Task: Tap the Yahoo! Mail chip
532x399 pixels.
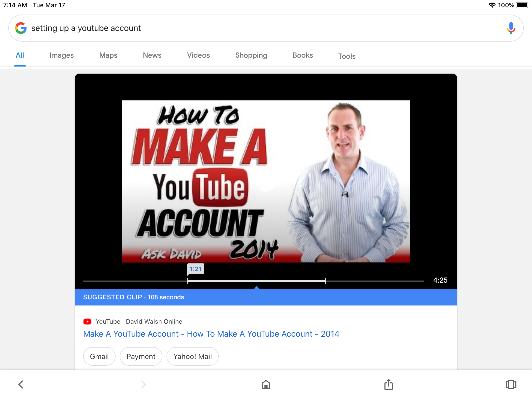Action: pos(192,356)
